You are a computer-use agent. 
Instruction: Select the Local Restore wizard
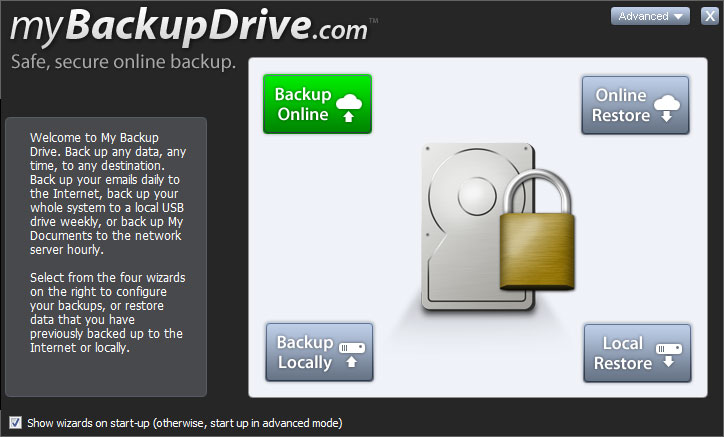pyautogui.click(x=637, y=353)
